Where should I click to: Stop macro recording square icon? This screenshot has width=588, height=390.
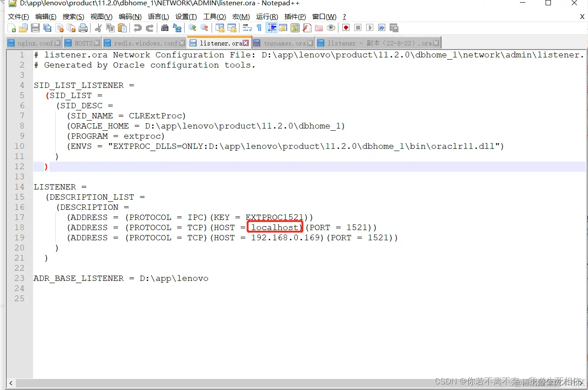click(x=358, y=28)
